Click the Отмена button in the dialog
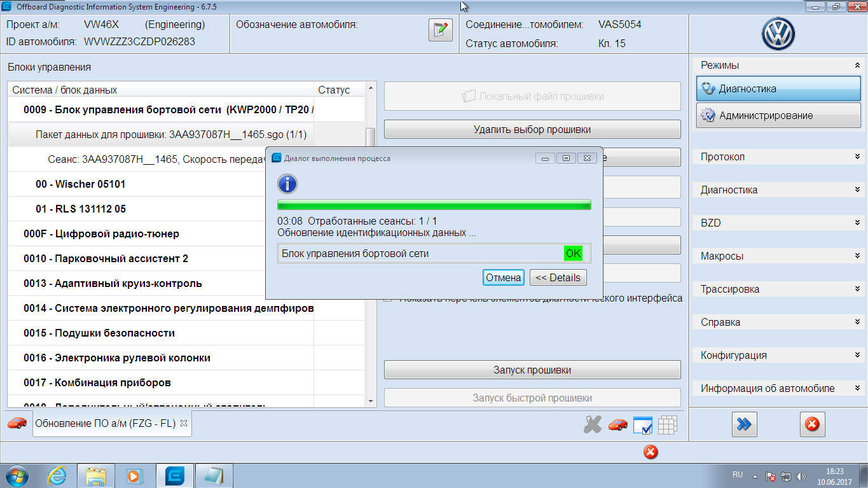 coord(504,277)
